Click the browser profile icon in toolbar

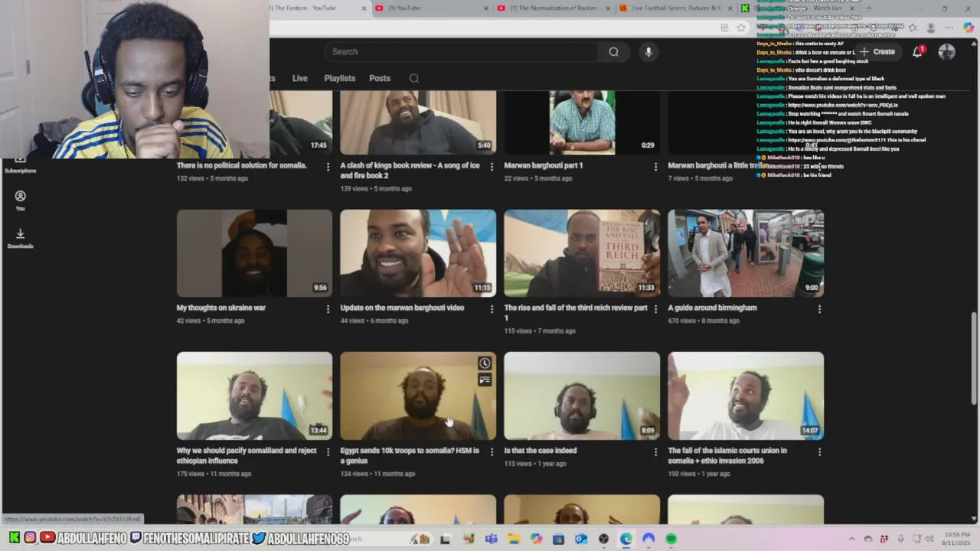click(x=931, y=28)
